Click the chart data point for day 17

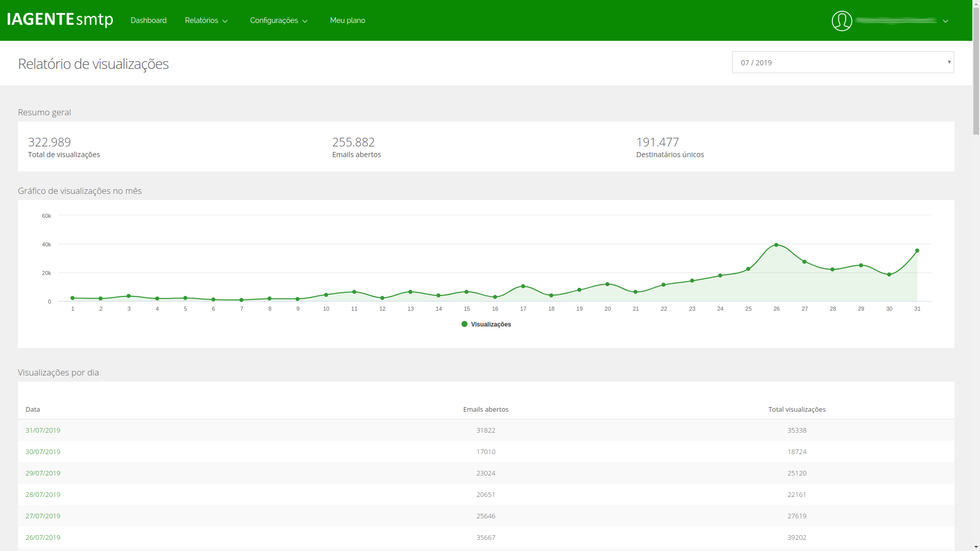(523, 287)
